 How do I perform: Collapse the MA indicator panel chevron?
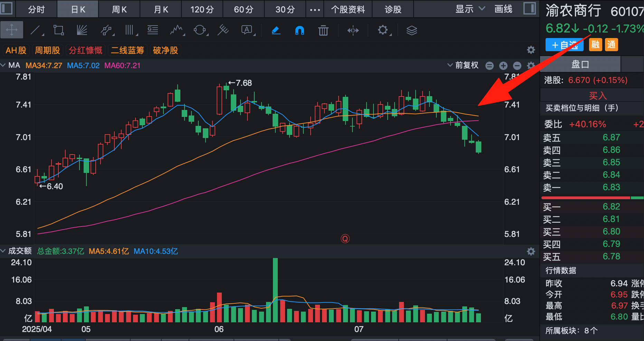pos(3,65)
